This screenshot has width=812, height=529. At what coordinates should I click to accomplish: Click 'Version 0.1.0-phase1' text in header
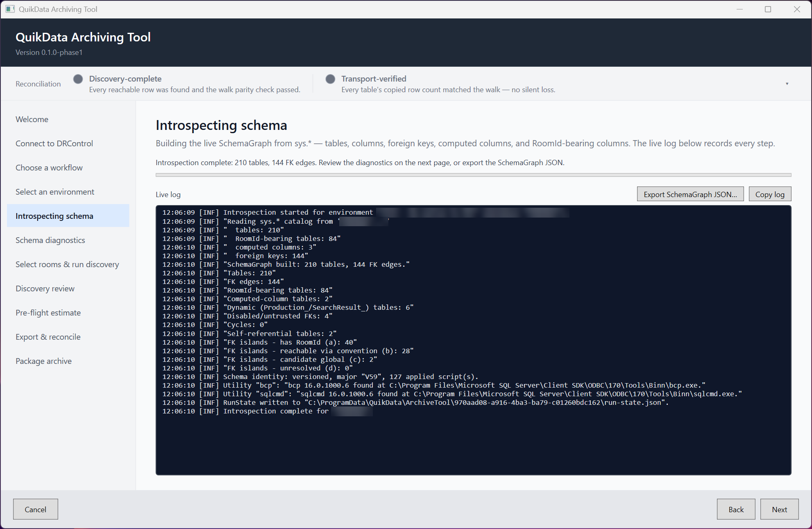[x=49, y=52]
